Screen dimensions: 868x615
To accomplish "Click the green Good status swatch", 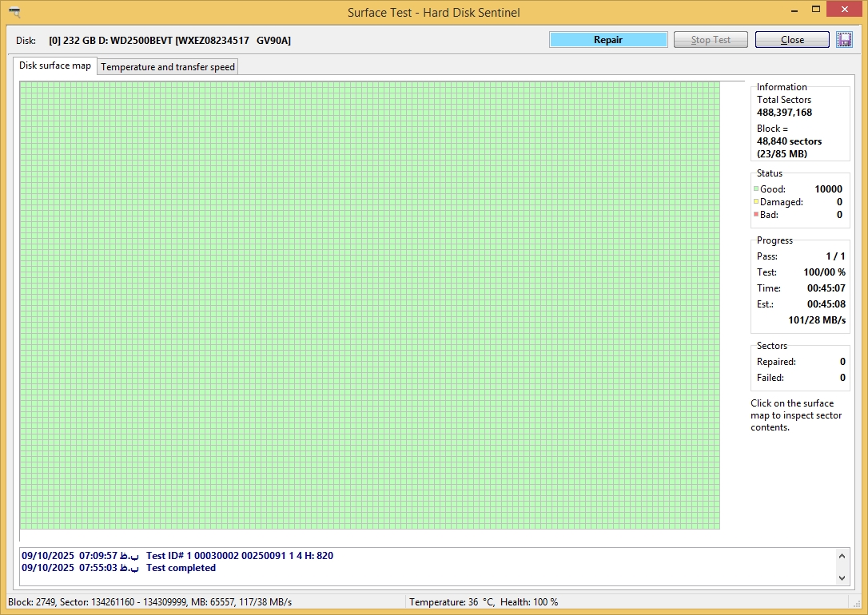I will [x=756, y=189].
